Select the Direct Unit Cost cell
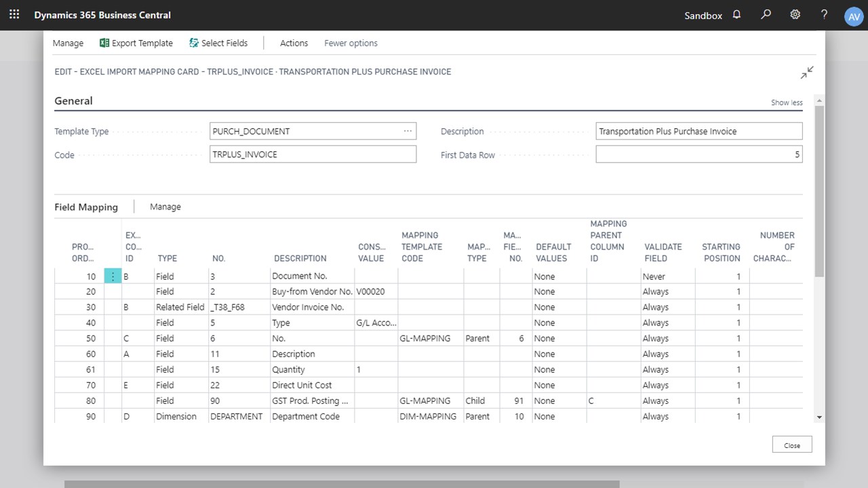Screen dimensions: 868x488 (x=312, y=385)
